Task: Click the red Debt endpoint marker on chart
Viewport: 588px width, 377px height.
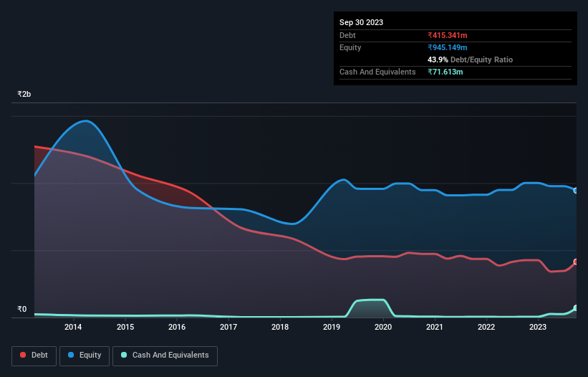Action: coord(575,262)
